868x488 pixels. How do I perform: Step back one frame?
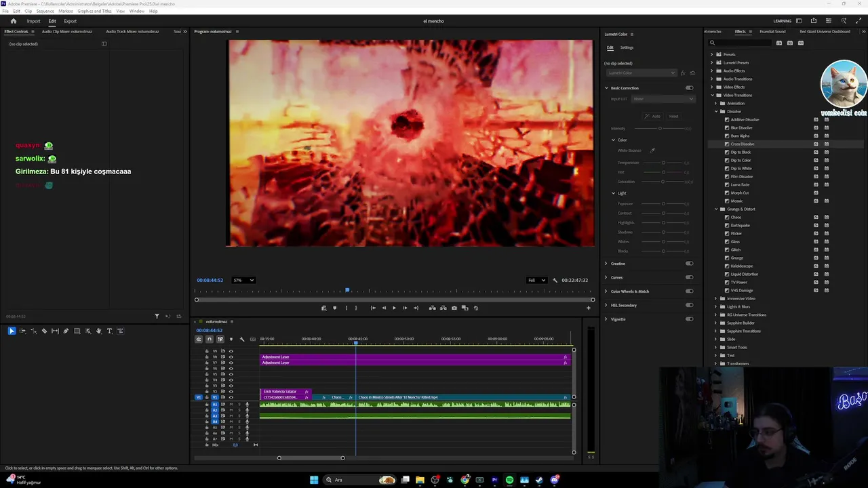click(x=384, y=308)
